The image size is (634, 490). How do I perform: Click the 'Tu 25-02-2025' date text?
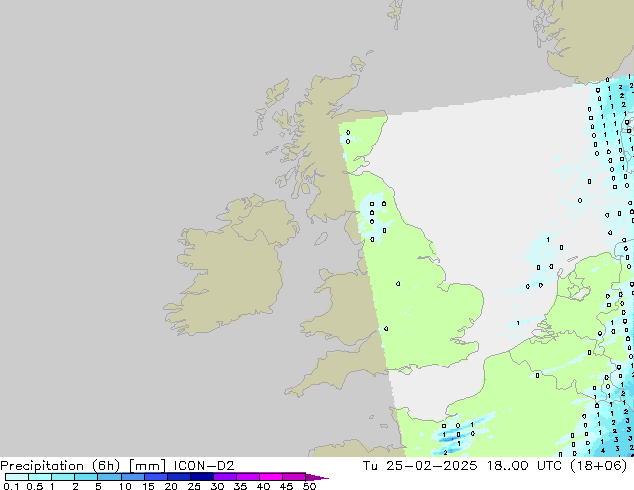[420, 466]
